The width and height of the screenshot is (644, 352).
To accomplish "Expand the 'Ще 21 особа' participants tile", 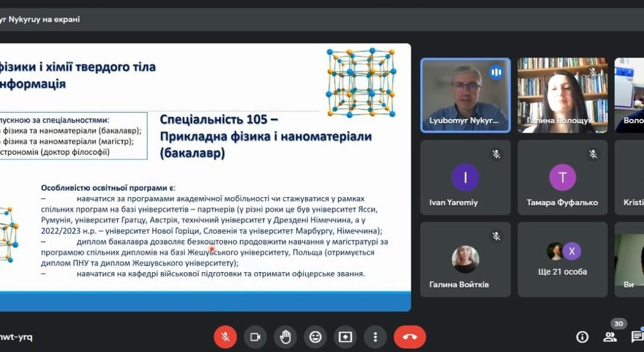I will pyautogui.click(x=562, y=259).
